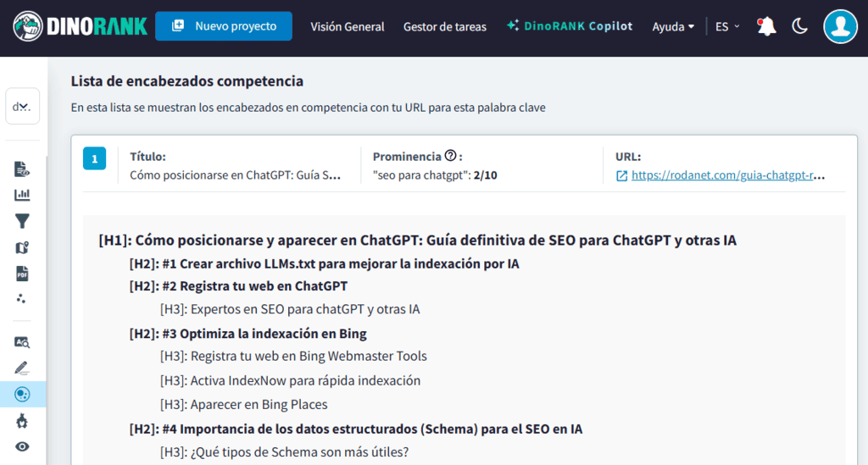
Task: Click the PDF report sidebar icon
Action: (x=22, y=273)
